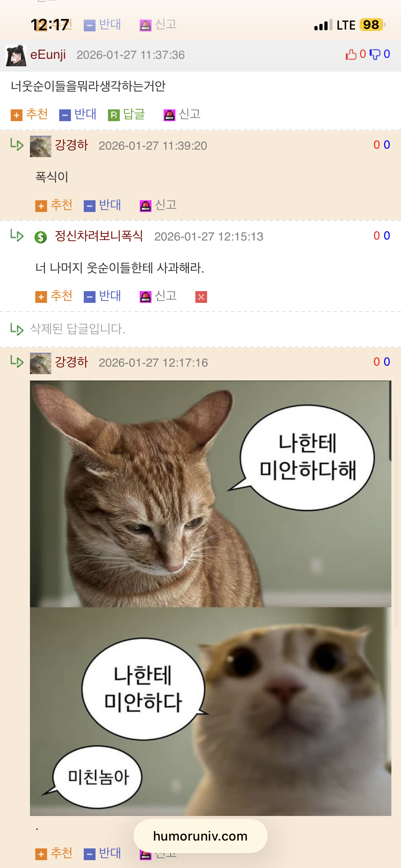Open 정신차려보니폭식 username link

pos(99,236)
